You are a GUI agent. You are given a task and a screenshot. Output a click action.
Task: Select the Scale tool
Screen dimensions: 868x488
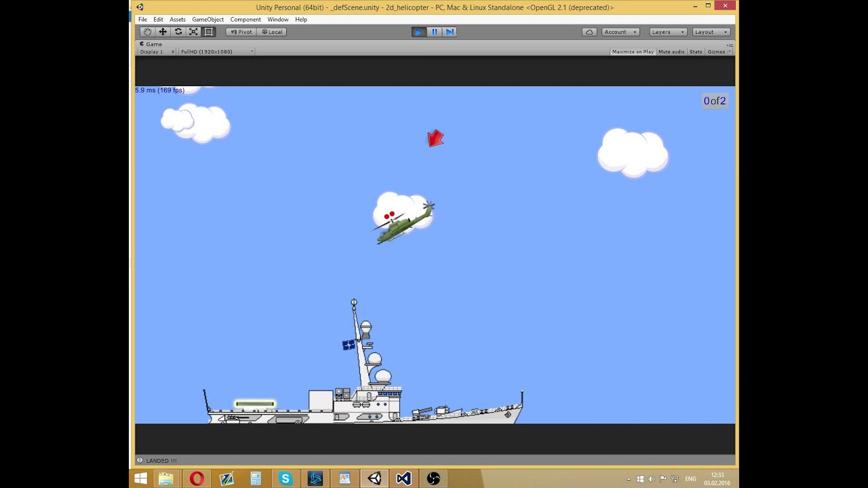coord(193,31)
